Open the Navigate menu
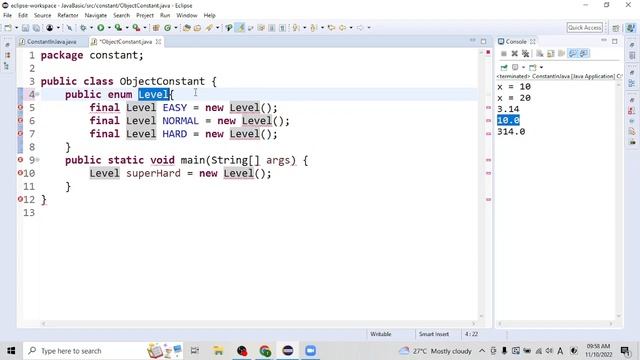 (96, 16)
